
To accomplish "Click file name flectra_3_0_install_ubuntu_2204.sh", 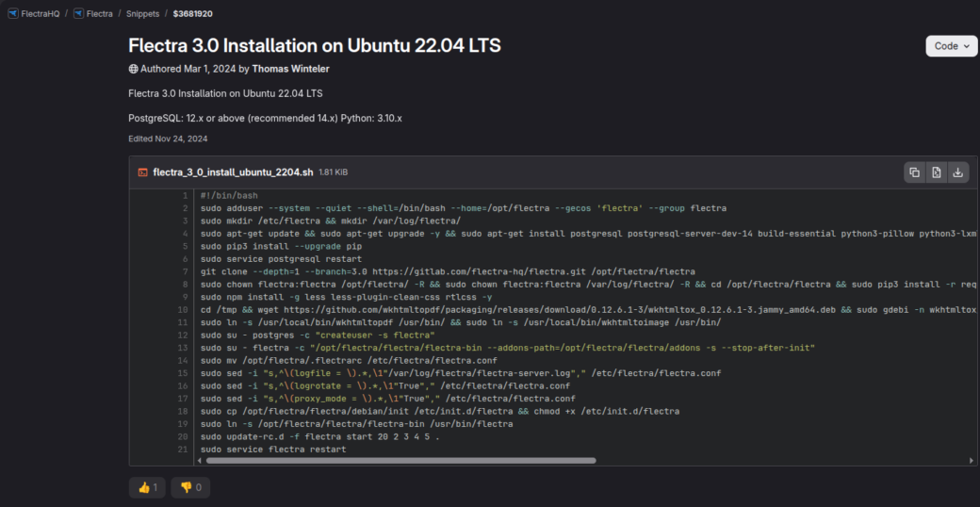I will point(233,172).
